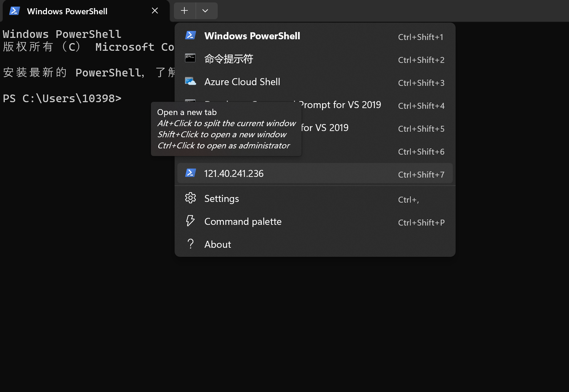This screenshot has width=569, height=392.
Task: Click PowerShell icon beside 121.40.241.236
Action: (x=190, y=173)
